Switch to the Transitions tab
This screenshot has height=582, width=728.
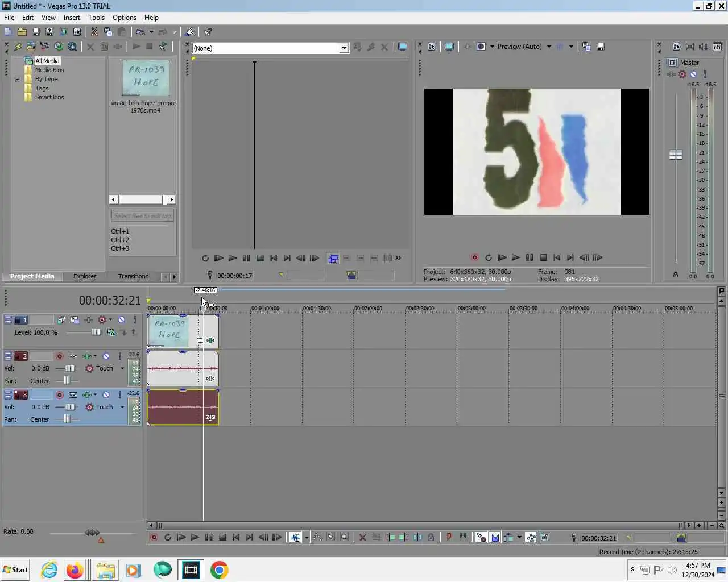pos(133,276)
